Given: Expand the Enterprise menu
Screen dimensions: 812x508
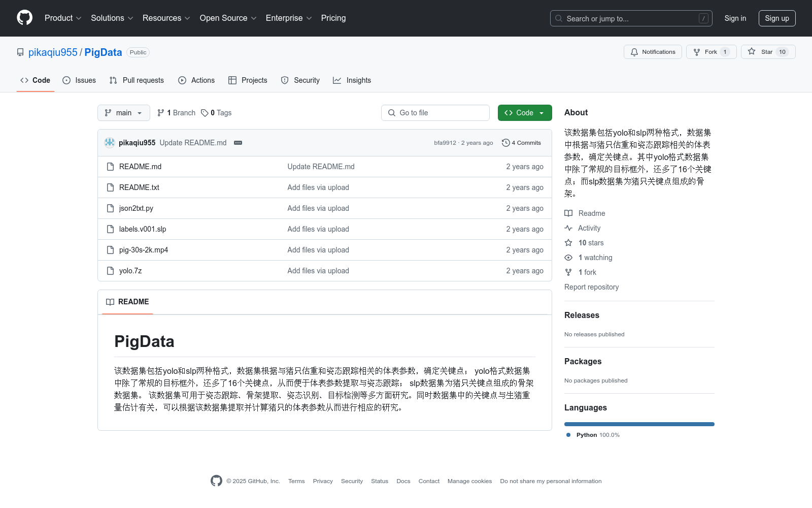Looking at the screenshot, I should (x=289, y=18).
